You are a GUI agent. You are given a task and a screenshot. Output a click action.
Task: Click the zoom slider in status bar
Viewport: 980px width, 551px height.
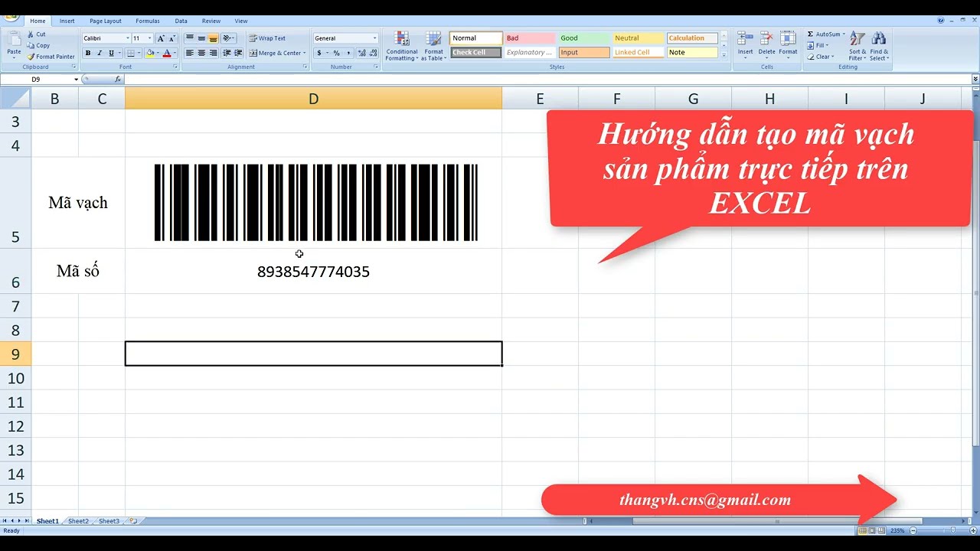pos(933,530)
